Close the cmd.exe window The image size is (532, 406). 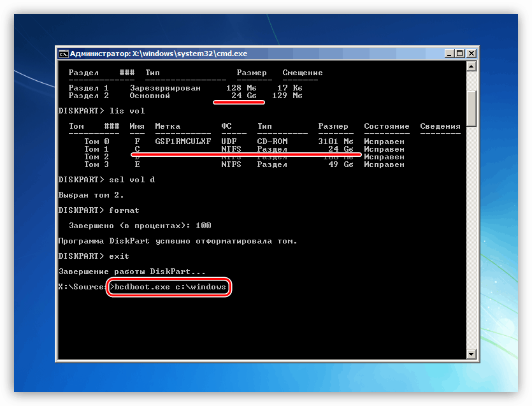coord(471,54)
